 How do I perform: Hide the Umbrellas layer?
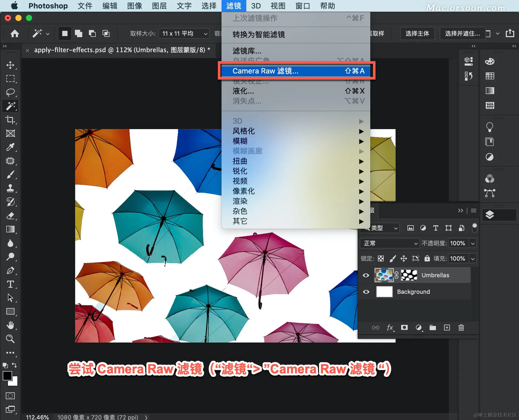click(366, 275)
